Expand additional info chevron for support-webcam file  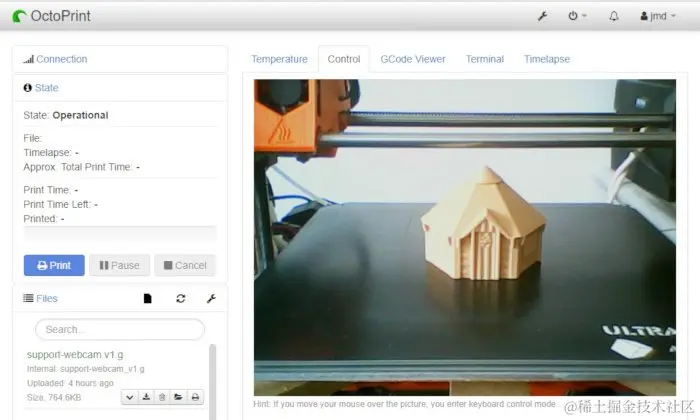[129, 397]
